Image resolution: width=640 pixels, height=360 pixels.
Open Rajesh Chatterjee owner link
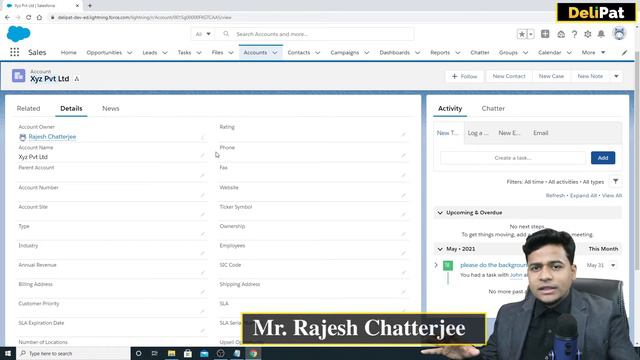(x=52, y=137)
